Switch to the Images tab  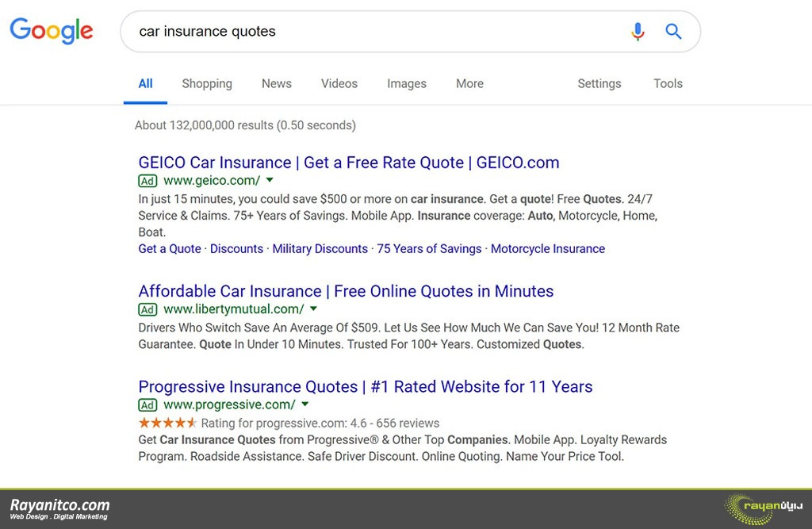(x=407, y=83)
